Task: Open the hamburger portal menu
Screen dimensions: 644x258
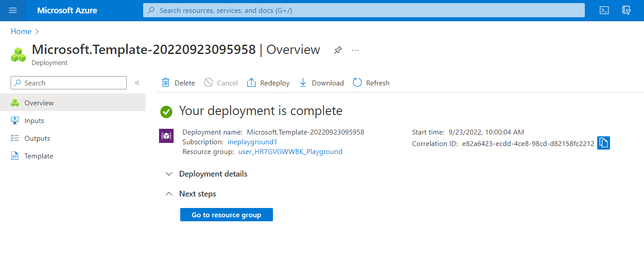Action: pos(13,11)
